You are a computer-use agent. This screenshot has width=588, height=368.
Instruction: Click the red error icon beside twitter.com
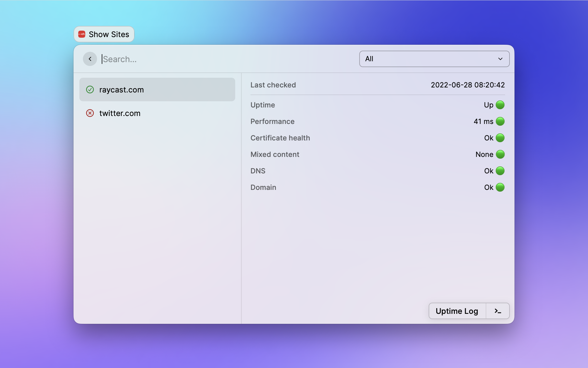tap(90, 113)
